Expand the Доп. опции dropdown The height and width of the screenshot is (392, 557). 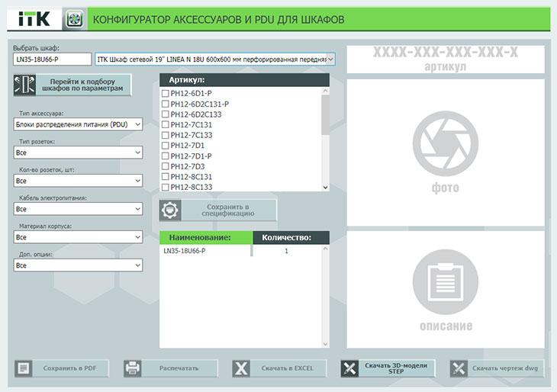pyautogui.click(x=78, y=265)
